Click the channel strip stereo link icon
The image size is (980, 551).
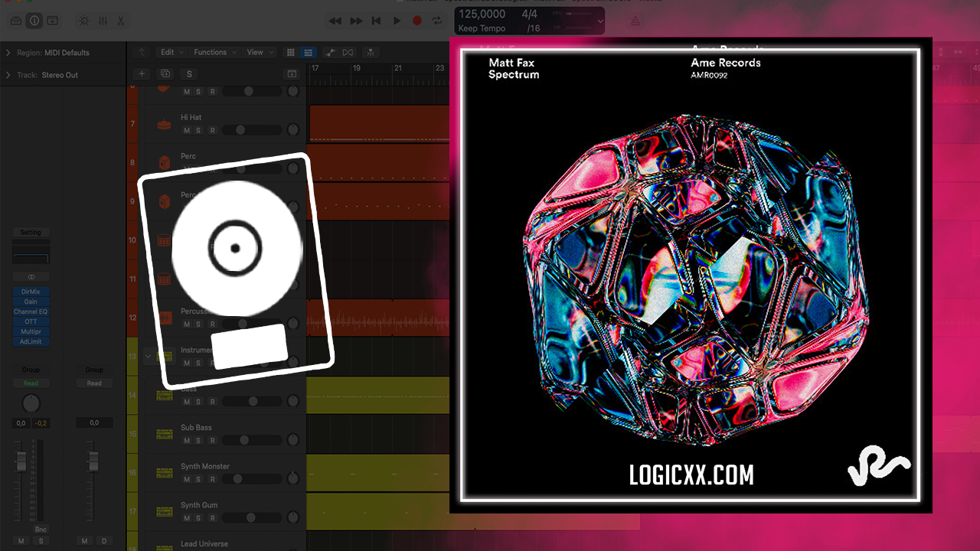tap(31, 277)
